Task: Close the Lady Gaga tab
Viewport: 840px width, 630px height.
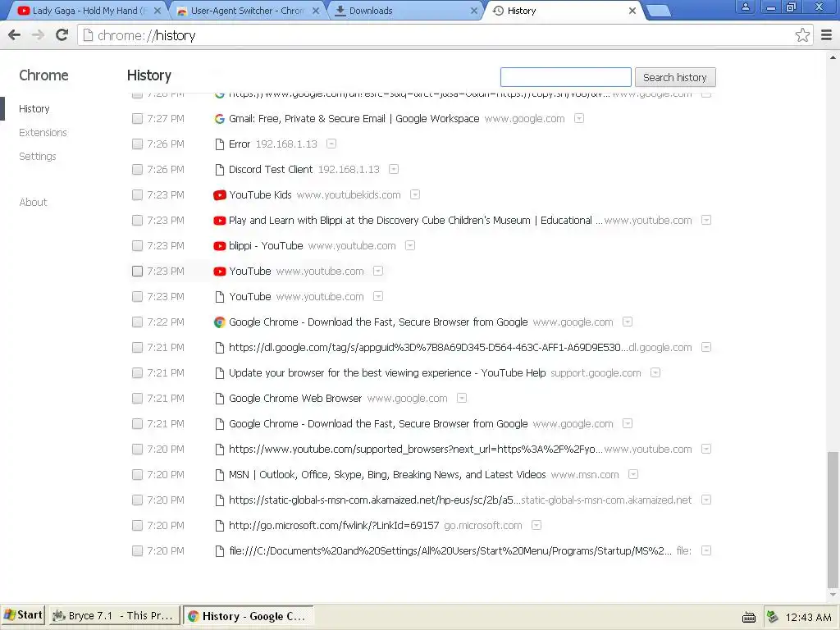Action: (157, 11)
